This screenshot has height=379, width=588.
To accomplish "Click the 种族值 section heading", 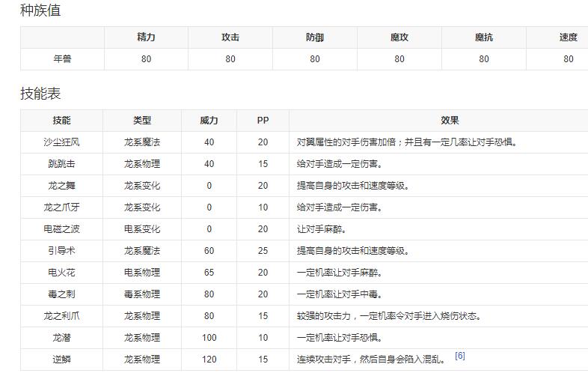I will tap(40, 10).
